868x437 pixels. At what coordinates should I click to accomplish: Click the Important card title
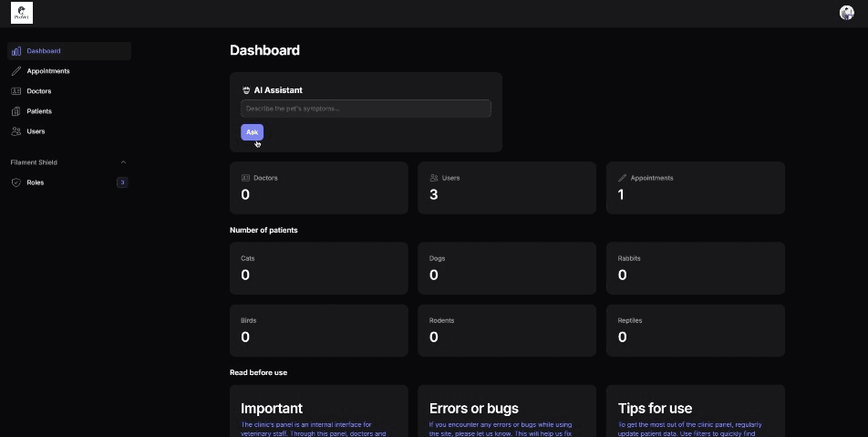[272, 409]
